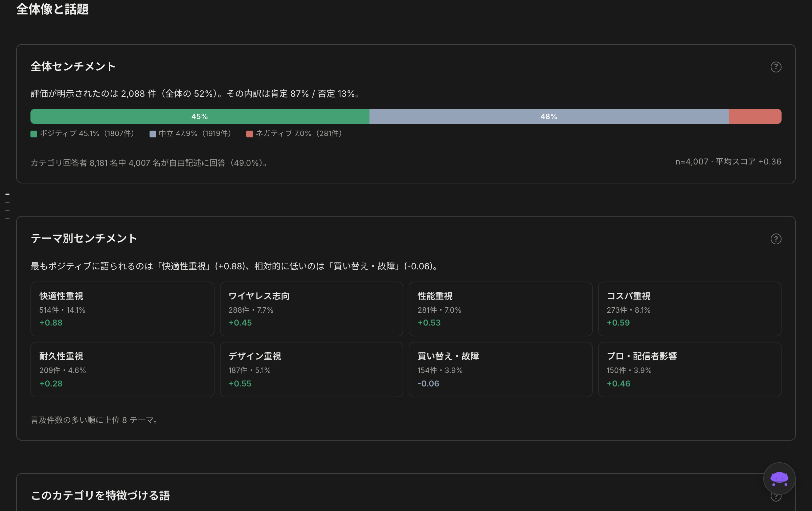Click the 150件・3.9% count text
The height and width of the screenshot is (511, 812).
pos(629,371)
